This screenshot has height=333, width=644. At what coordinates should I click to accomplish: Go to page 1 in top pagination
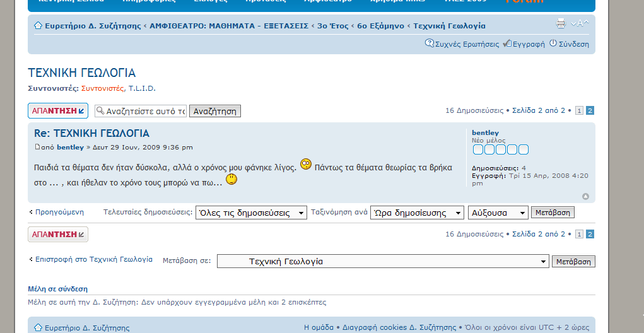[x=579, y=111]
